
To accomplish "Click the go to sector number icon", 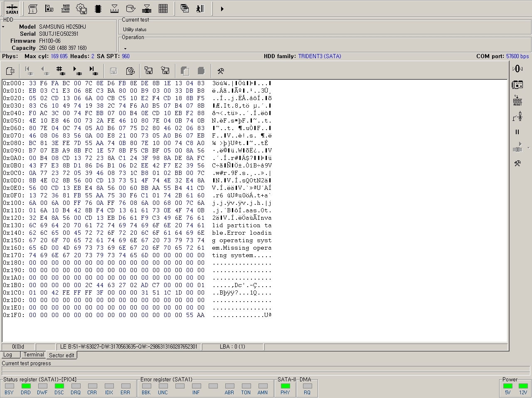I will [x=60, y=71].
